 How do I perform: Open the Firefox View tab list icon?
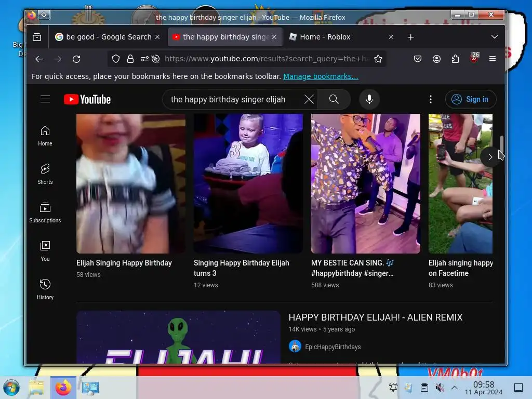(37, 37)
